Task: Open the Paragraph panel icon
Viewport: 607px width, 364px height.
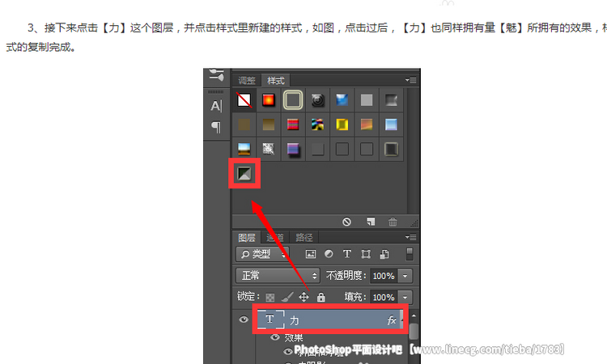Action: 216,127
